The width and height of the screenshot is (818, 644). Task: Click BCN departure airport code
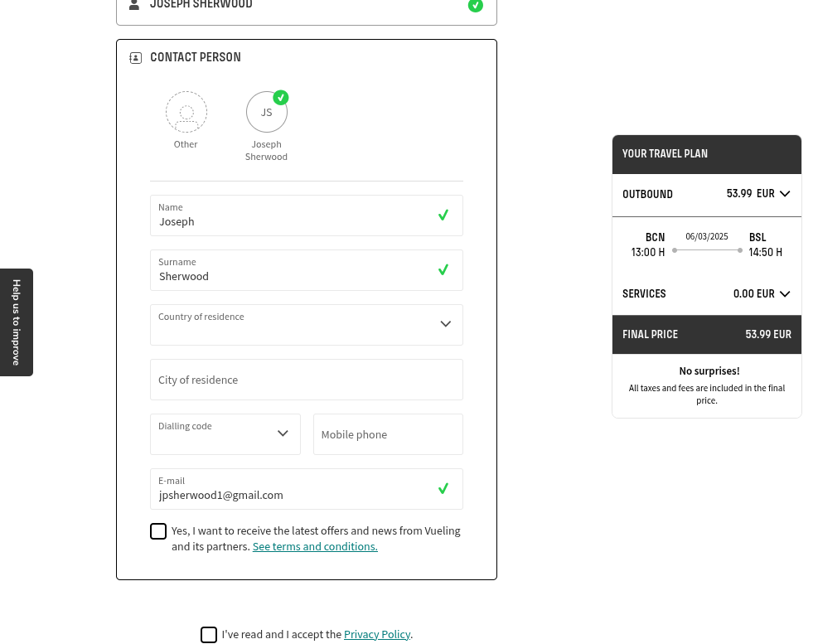(x=655, y=237)
